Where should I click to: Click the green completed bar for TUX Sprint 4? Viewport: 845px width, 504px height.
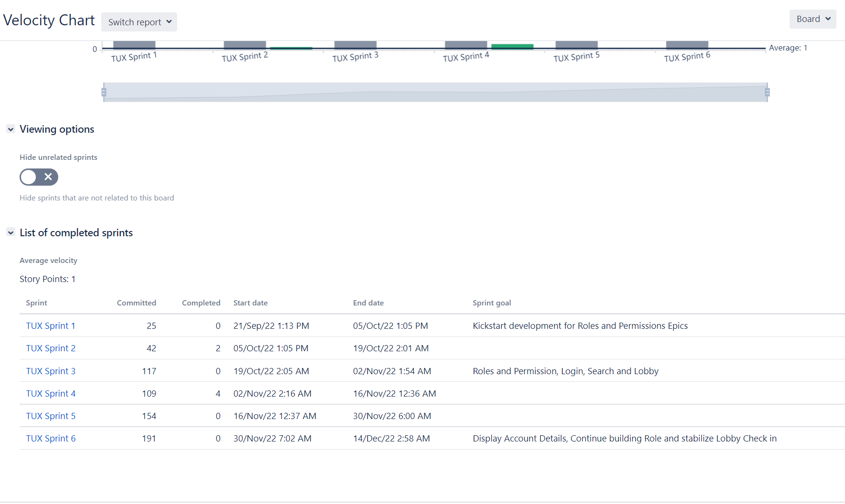tap(512, 46)
